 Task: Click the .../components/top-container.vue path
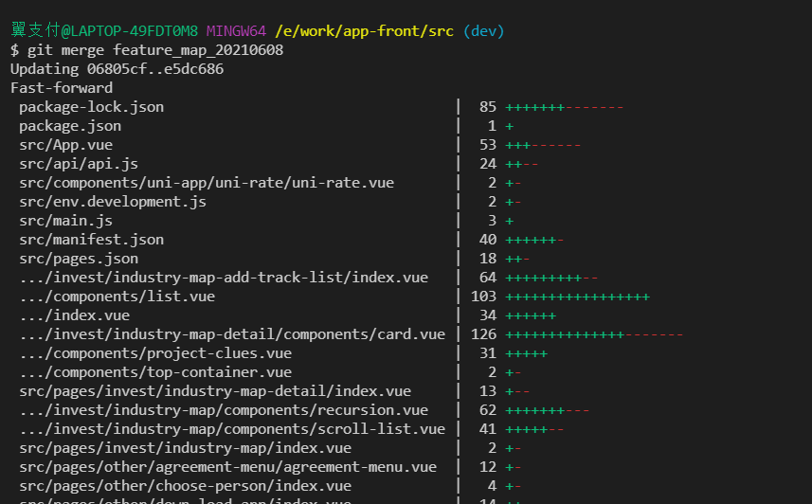coord(155,372)
